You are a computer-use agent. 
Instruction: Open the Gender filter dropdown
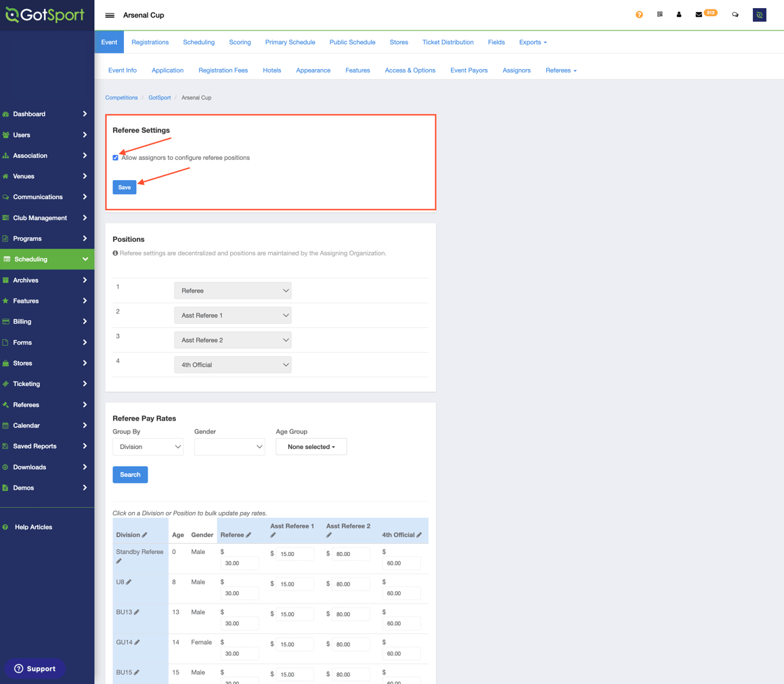click(230, 446)
